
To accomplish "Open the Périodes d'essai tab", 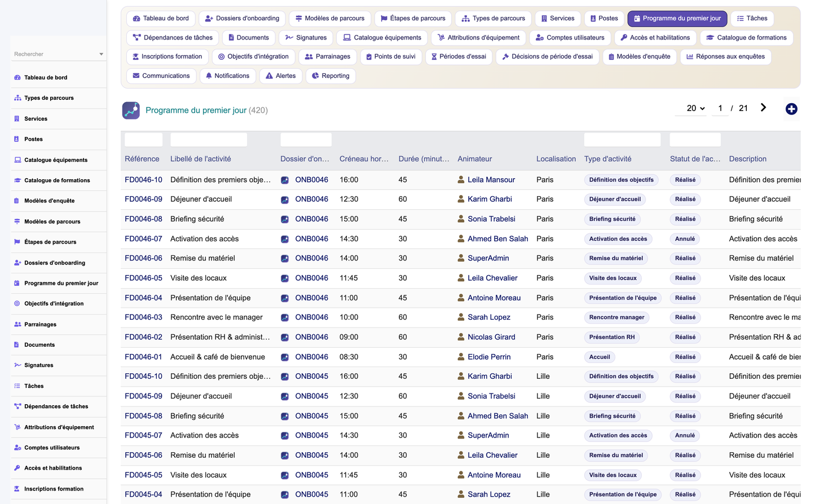I will click(459, 57).
